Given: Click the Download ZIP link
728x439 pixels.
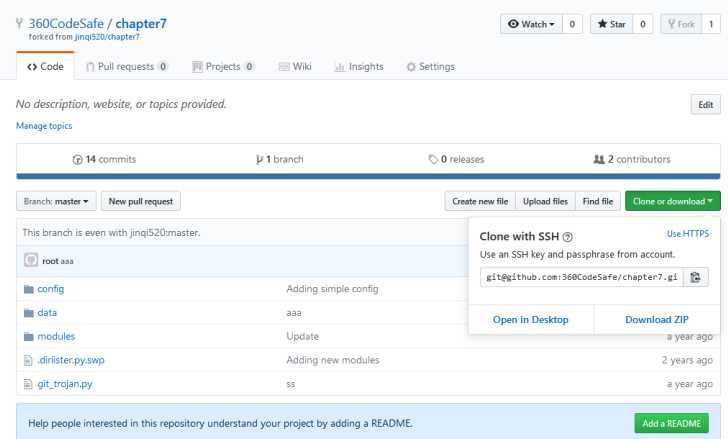Looking at the screenshot, I should coord(656,320).
